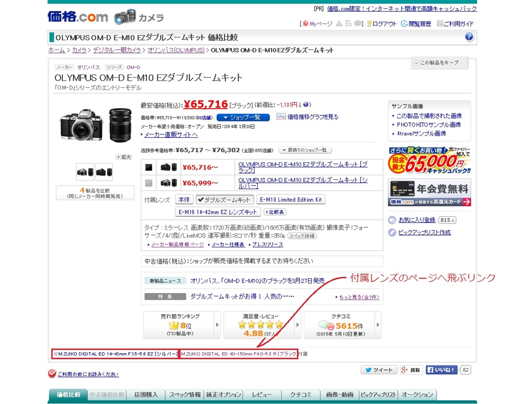
Task: Click E-M10 Limited Edition Kit button
Action: (291, 200)
